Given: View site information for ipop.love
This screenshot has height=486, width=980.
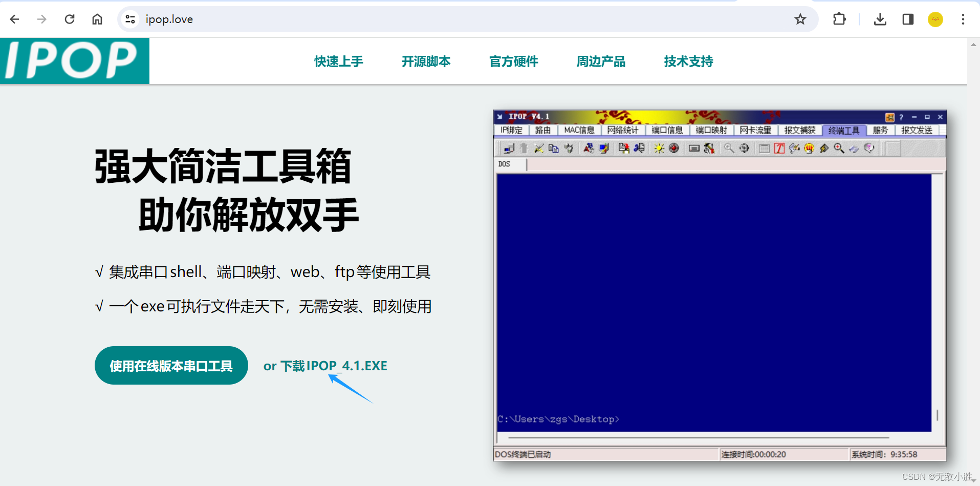Looking at the screenshot, I should (130, 19).
